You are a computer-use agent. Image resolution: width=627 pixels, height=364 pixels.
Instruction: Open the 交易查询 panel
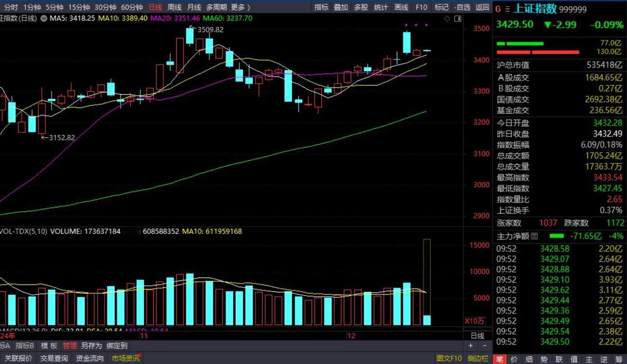pos(54,358)
